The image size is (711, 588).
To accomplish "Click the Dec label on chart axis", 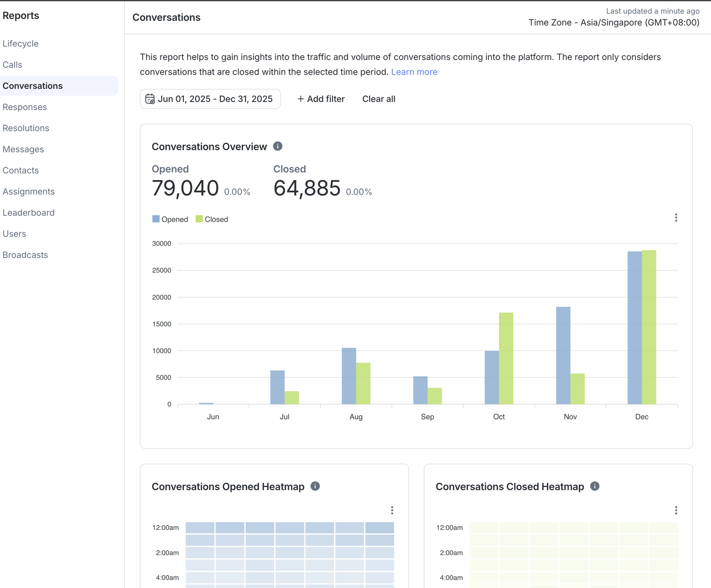I will (642, 417).
